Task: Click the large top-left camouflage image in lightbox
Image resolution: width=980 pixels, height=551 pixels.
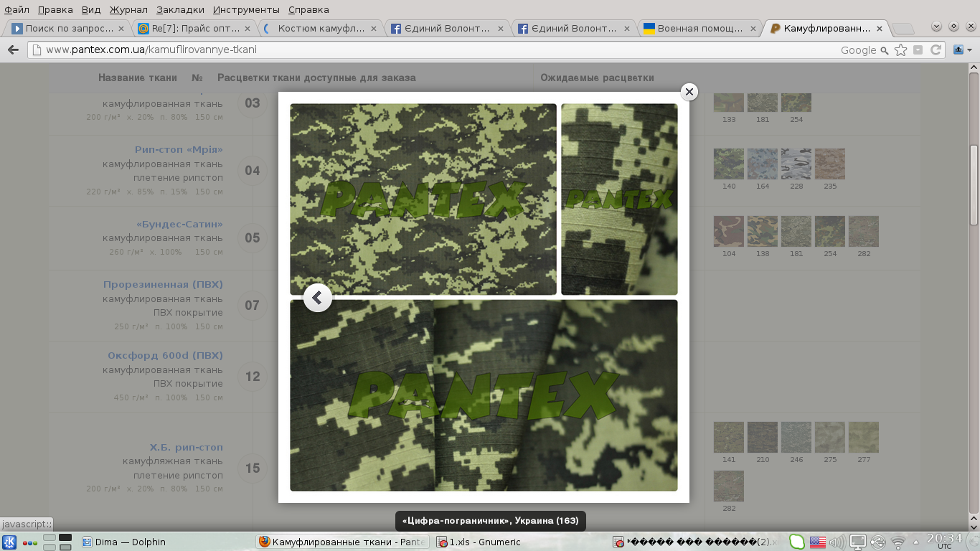Action: [x=423, y=199]
